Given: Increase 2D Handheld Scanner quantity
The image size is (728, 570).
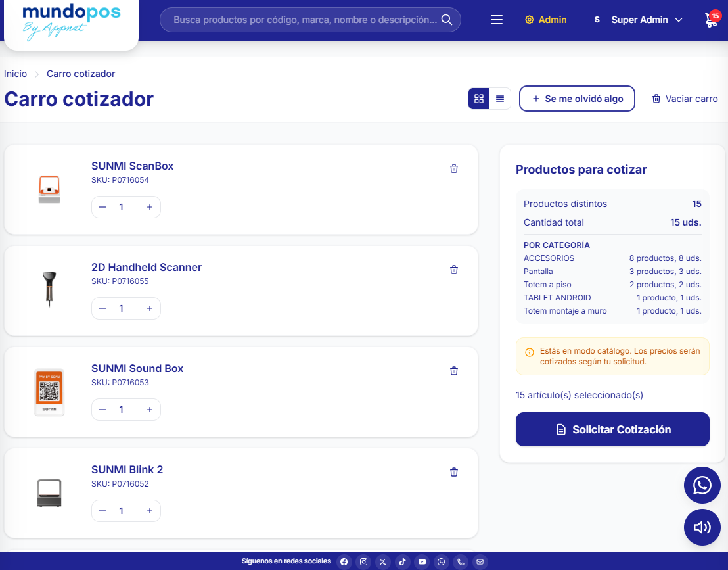Looking at the screenshot, I should tap(150, 308).
